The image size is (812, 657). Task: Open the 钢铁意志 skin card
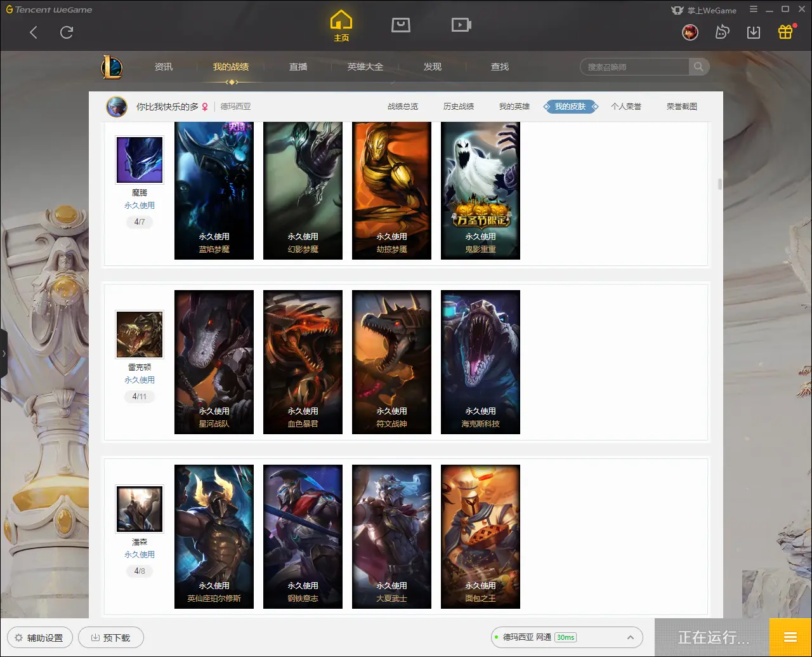click(x=303, y=537)
